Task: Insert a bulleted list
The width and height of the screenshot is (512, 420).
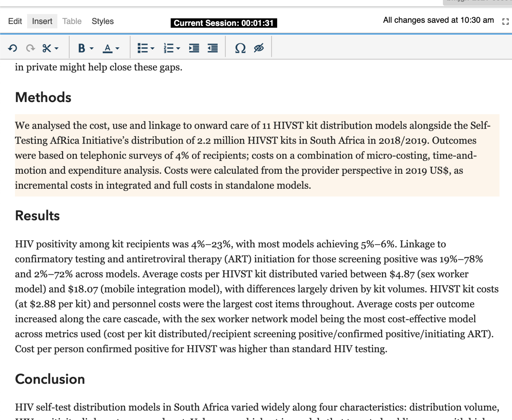Action: pyautogui.click(x=142, y=48)
